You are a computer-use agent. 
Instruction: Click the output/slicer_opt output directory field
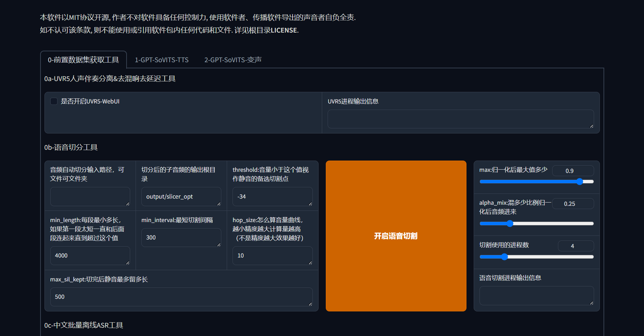[x=181, y=196]
